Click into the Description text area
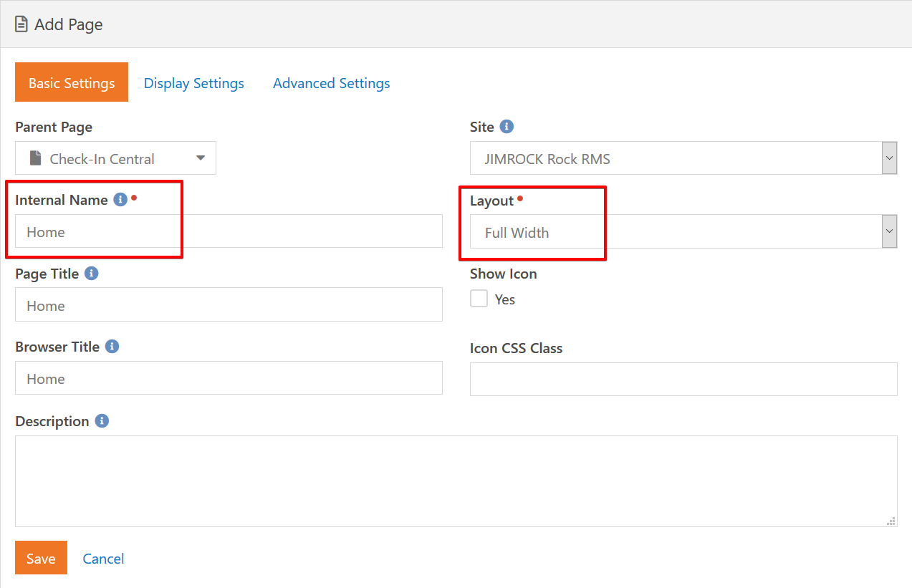 [x=456, y=481]
